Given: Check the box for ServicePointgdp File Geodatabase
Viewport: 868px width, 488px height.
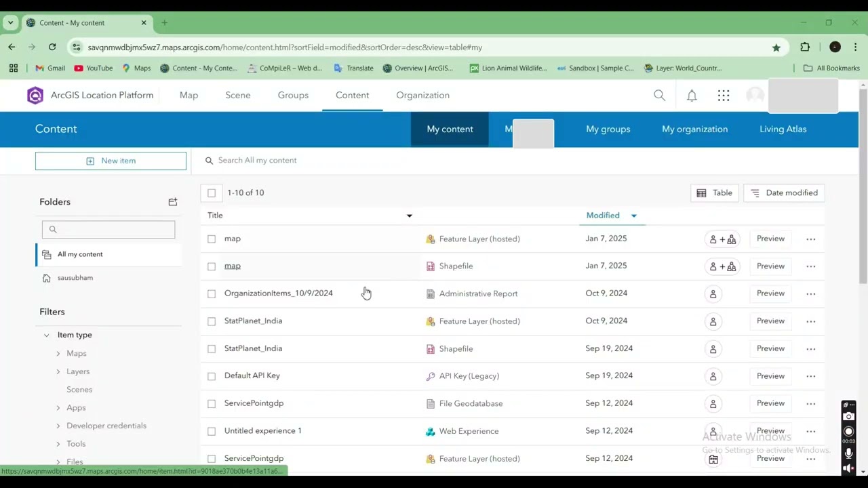Looking at the screenshot, I should (212, 404).
